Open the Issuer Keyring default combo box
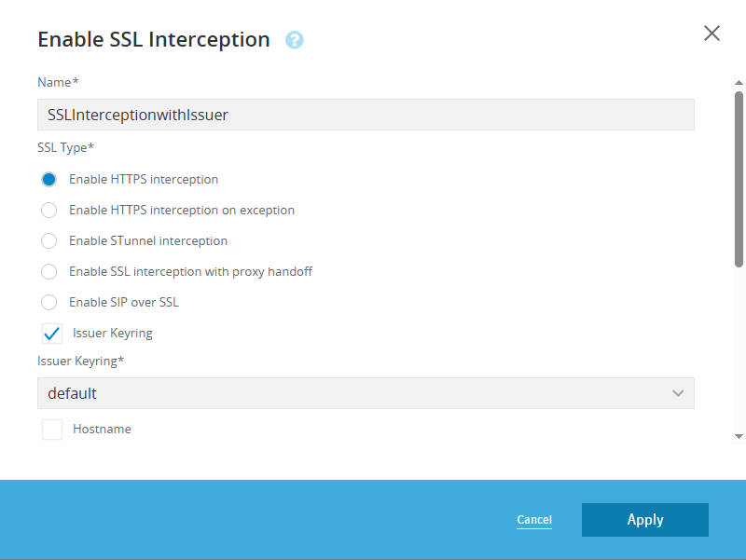This screenshot has width=746, height=560. pyautogui.click(x=366, y=393)
